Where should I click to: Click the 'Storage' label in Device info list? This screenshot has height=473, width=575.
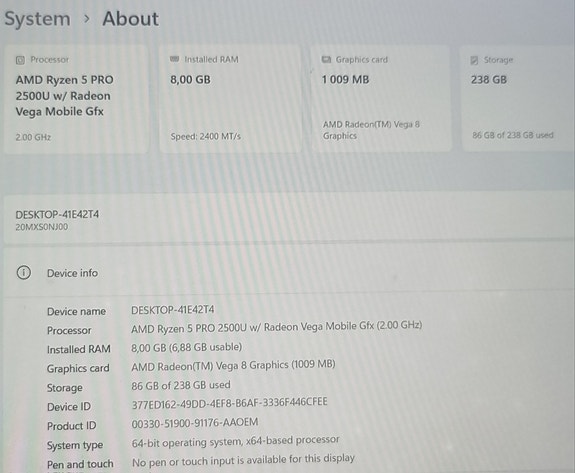click(x=65, y=388)
